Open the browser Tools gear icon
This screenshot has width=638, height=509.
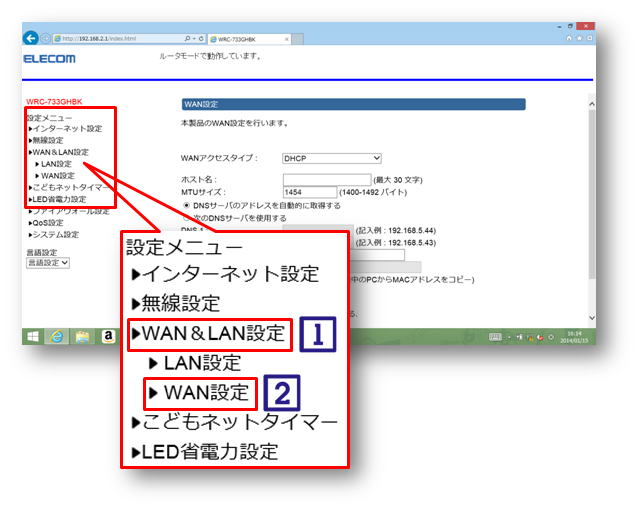point(589,38)
